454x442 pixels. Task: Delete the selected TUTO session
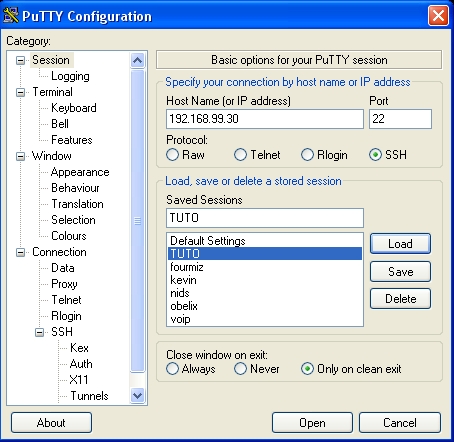tap(400, 299)
